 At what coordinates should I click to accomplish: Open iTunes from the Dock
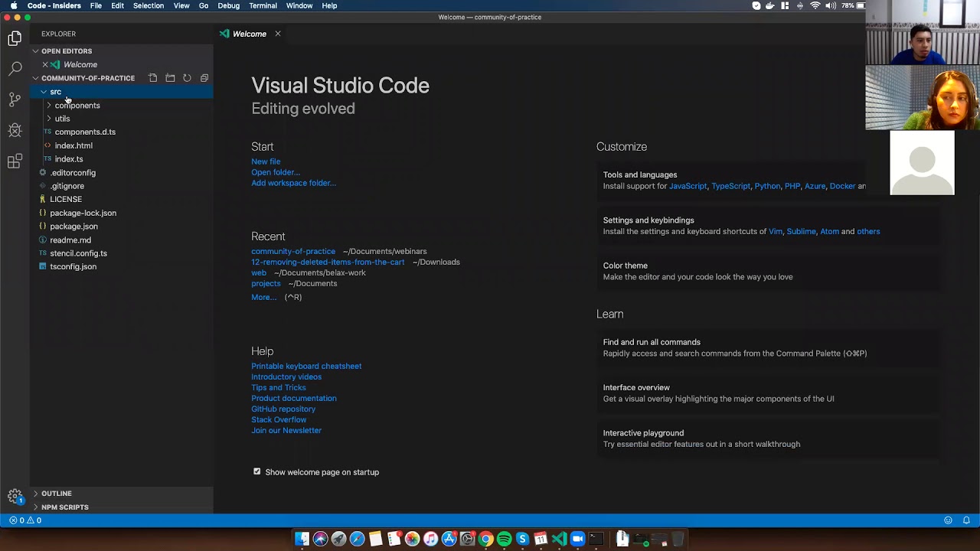tap(430, 539)
